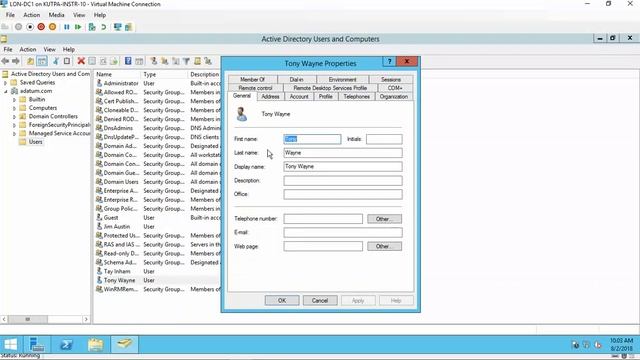
Task: Select the Users container in tree
Action: [x=36, y=142]
